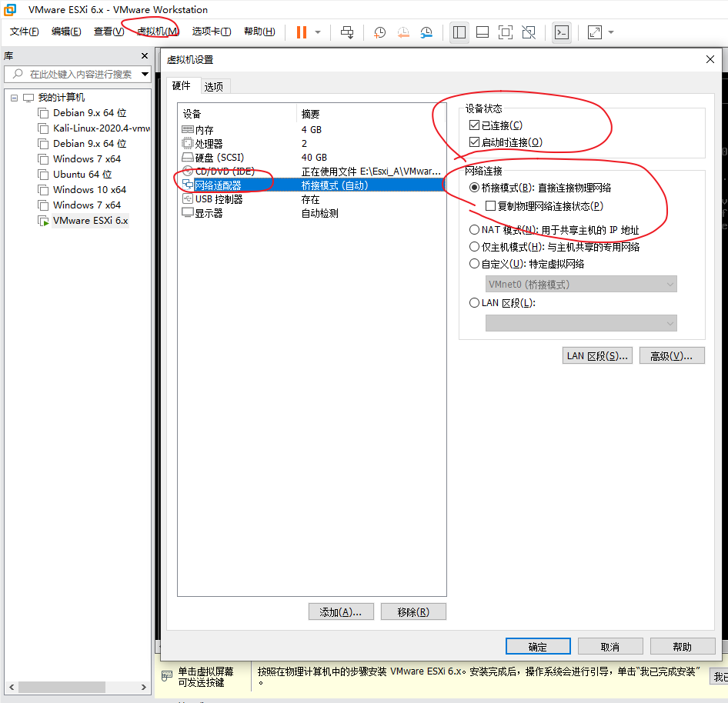This screenshot has height=703, width=728.
Task: Open the power options dropdown arrow
Action: pos(318,32)
